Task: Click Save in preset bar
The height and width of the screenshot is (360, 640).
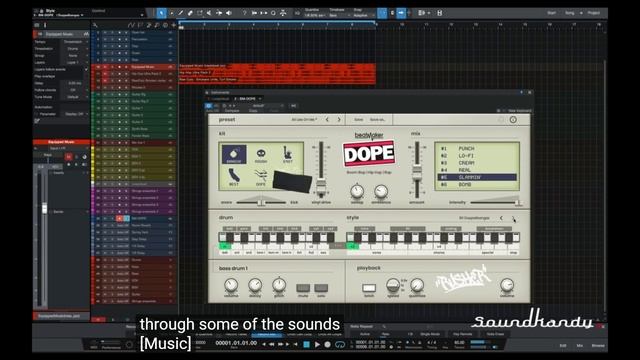Action: click(358, 120)
